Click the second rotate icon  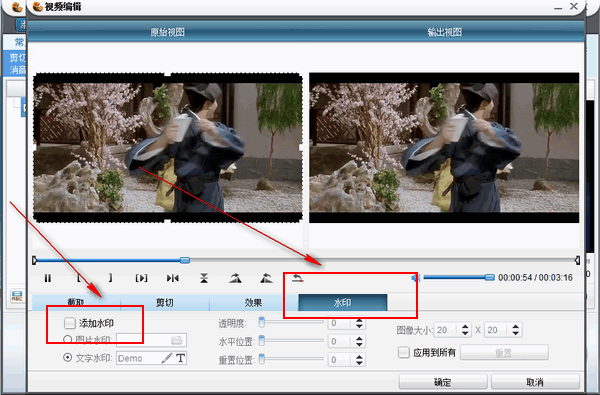[266, 278]
